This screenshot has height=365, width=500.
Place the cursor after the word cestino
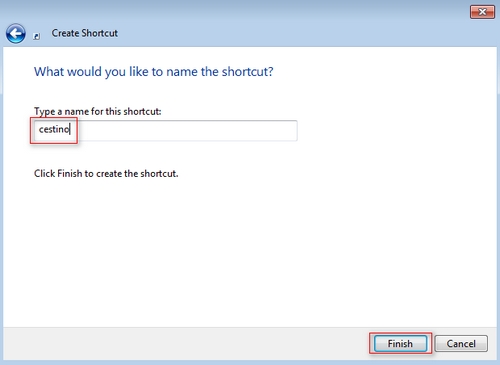[x=70, y=129]
